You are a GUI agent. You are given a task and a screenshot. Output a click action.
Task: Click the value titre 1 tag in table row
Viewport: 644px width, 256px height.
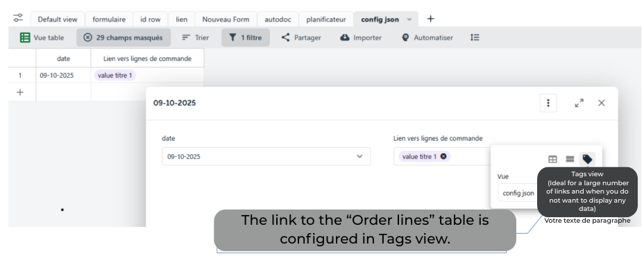point(115,75)
